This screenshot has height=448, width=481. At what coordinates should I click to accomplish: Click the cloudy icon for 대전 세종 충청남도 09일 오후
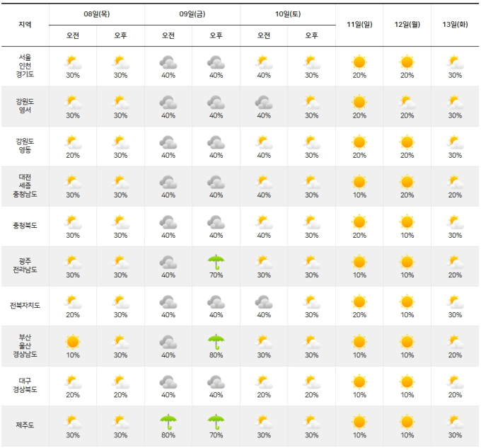click(216, 183)
